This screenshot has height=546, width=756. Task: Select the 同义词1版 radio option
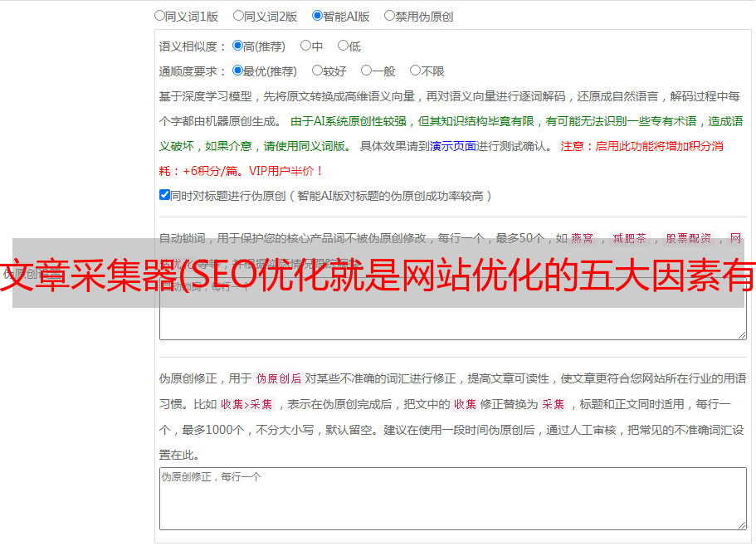pos(159,16)
